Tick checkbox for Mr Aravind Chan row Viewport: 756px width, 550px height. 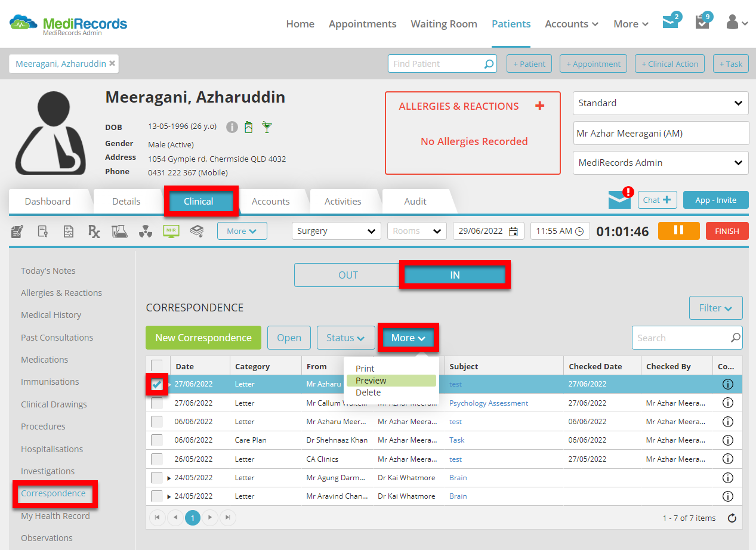[156, 496]
